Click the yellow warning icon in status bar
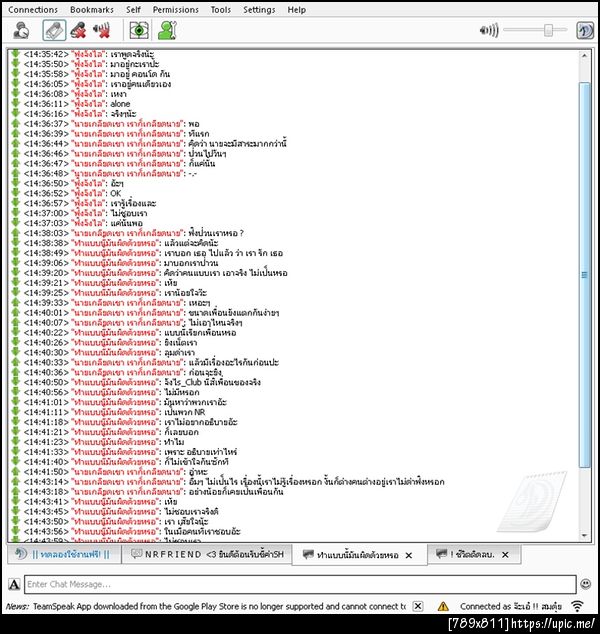 (x=443, y=606)
